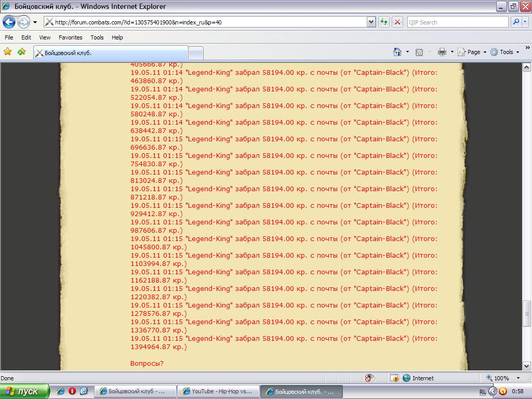Click the total 987606.87 кр. line
Viewport: 532px width, 399px height.
156,230
